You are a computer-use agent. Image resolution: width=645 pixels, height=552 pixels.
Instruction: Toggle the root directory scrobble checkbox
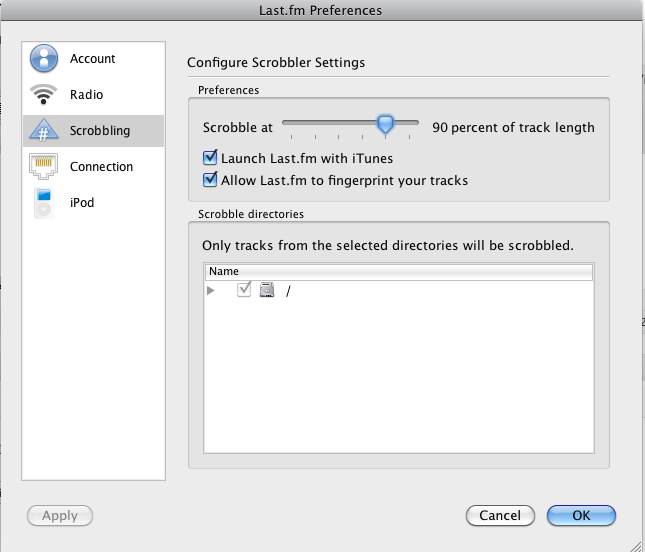[x=244, y=290]
